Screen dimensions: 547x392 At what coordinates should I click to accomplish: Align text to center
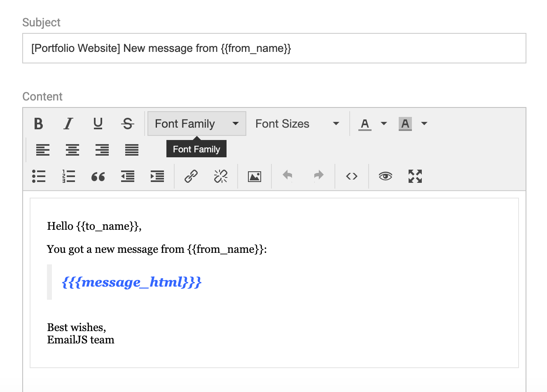[72, 150]
